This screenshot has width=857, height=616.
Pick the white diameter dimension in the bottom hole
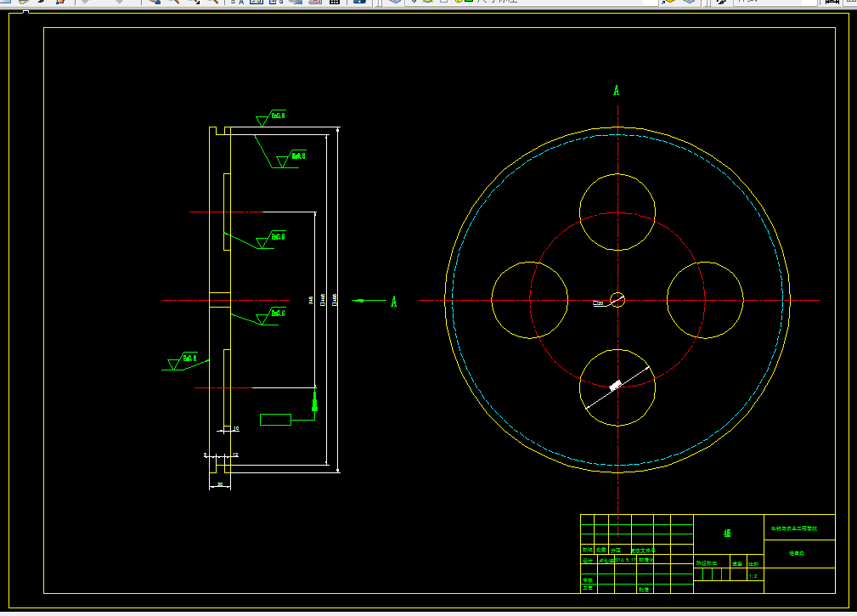click(617, 387)
